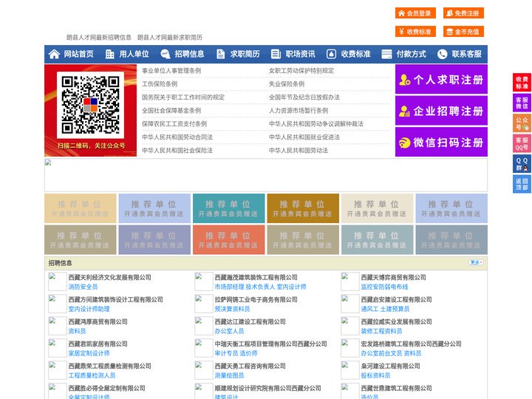Open 女职工劳动保护特别规定 link
The image size is (532, 399).
[301, 71]
